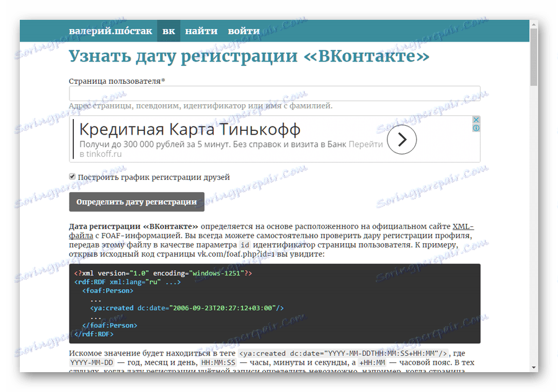
Task: Open the ad info icon
Action: point(476,128)
